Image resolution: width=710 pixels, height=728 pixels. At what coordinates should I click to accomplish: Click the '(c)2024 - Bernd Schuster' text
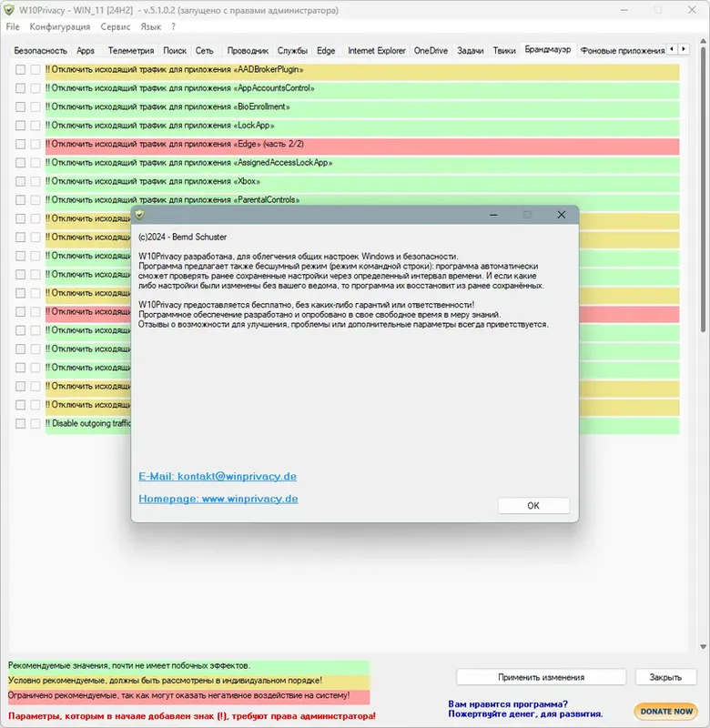[182, 237]
